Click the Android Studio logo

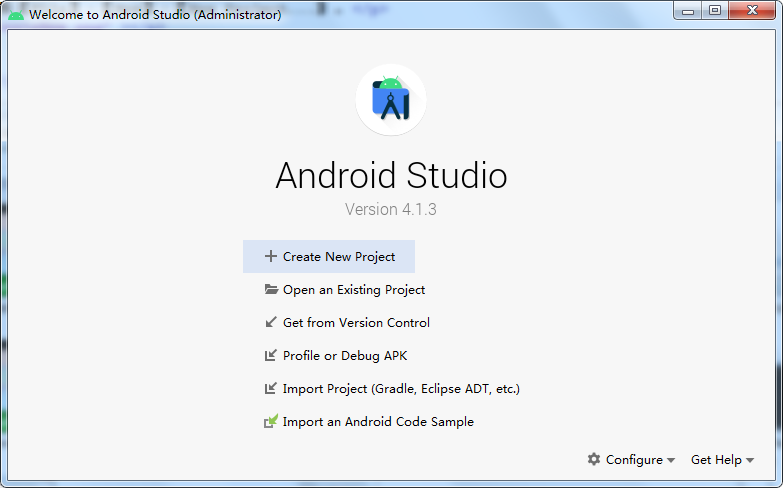pos(391,99)
